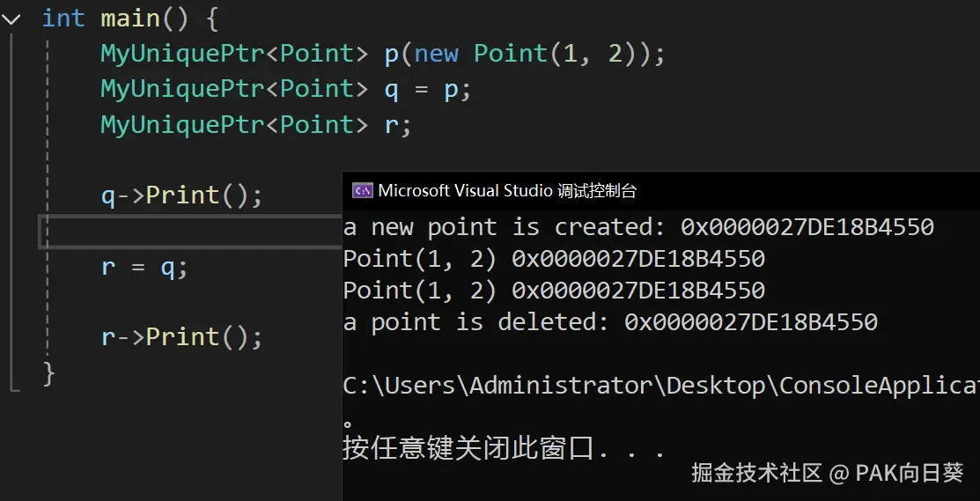Collapse the main function fold chevron
The height and width of the screenshot is (501, 980).
coord(11,18)
